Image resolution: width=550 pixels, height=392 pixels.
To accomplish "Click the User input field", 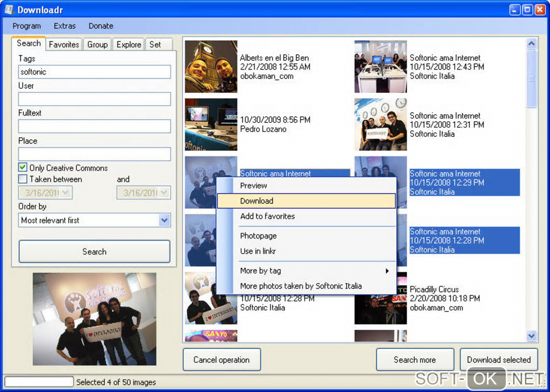I will [x=94, y=99].
